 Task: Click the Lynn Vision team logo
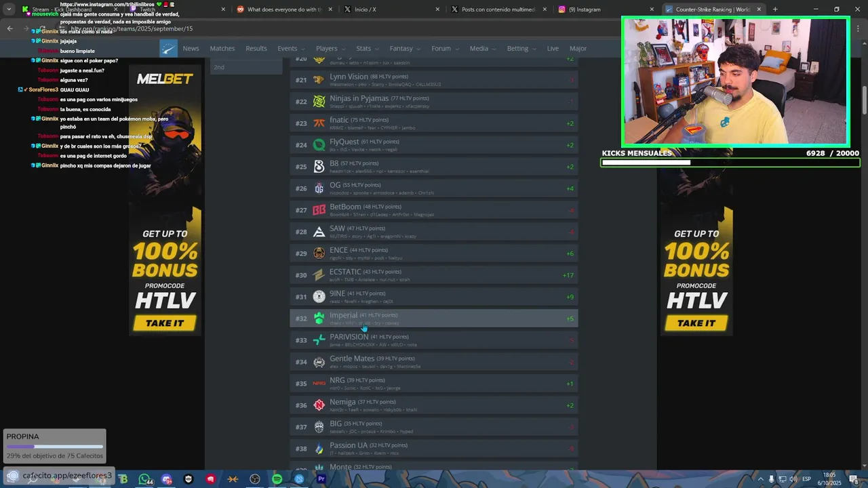pos(319,80)
